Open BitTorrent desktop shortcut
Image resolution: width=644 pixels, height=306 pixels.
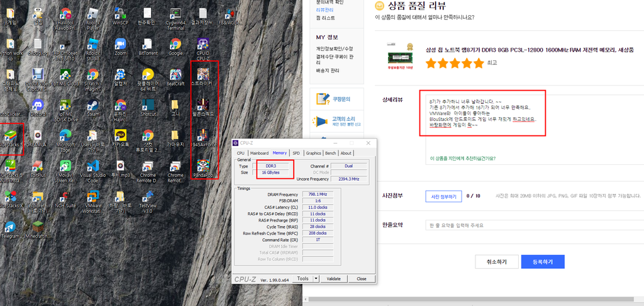[x=148, y=47]
